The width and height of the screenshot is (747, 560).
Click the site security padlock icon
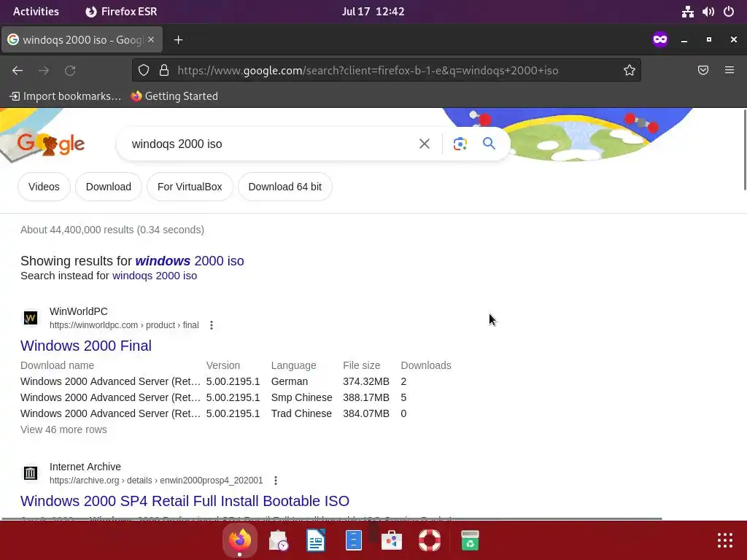click(164, 71)
